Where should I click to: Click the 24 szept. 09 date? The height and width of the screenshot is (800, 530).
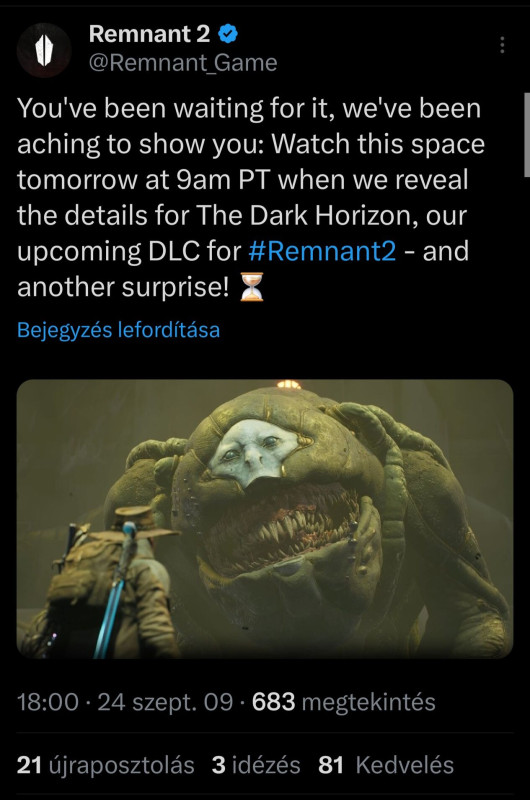tap(165, 702)
